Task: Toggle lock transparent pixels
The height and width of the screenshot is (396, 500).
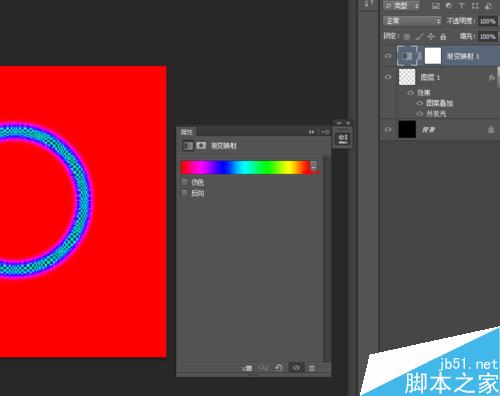Action: click(407, 36)
